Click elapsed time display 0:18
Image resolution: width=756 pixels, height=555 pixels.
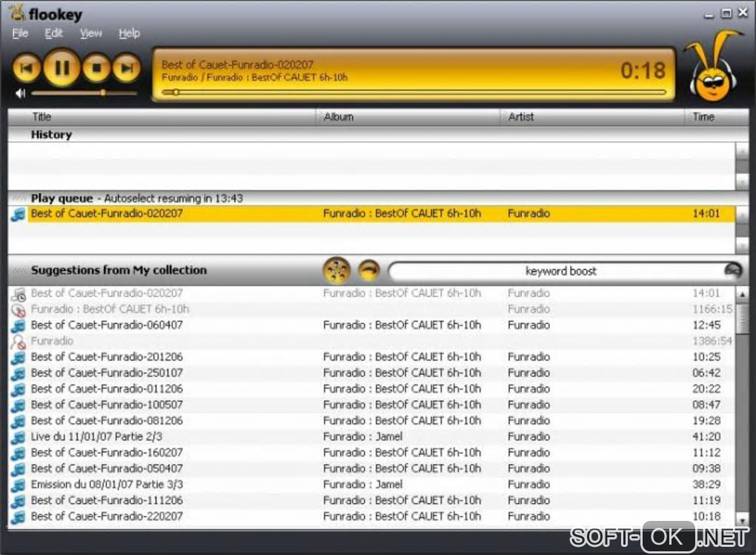pyautogui.click(x=643, y=70)
